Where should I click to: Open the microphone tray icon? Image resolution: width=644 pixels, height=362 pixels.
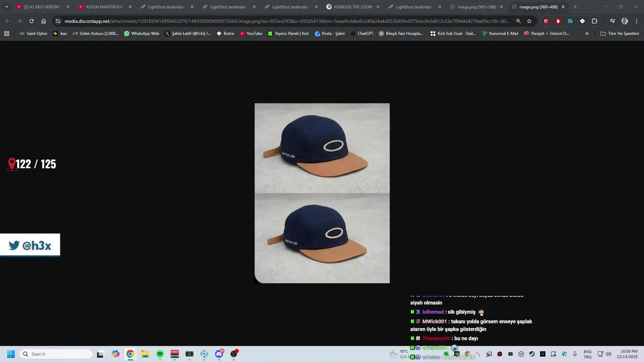575,354
